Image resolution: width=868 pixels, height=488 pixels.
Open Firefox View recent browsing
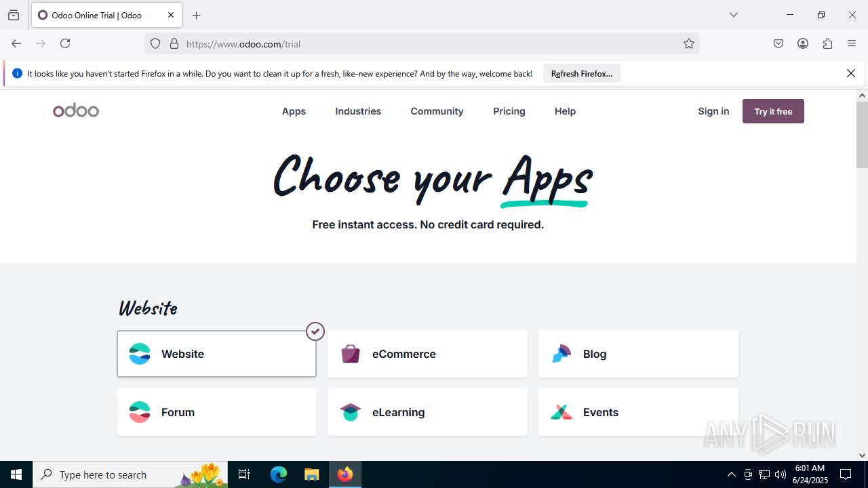[14, 15]
